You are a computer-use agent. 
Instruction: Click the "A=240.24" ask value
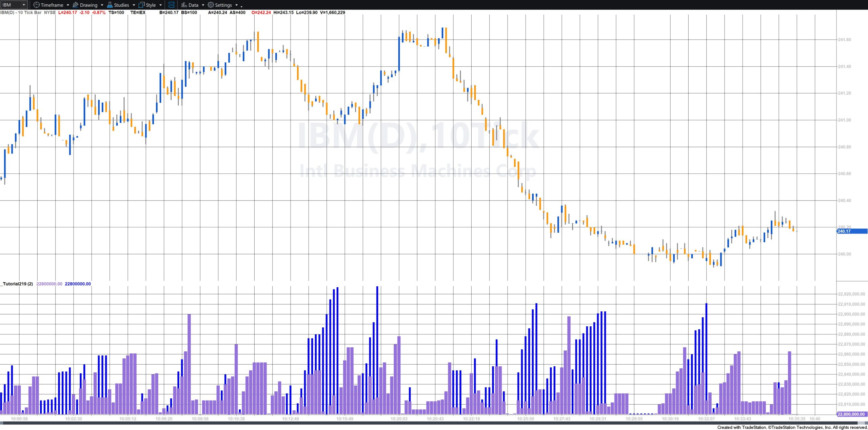(218, 13)
